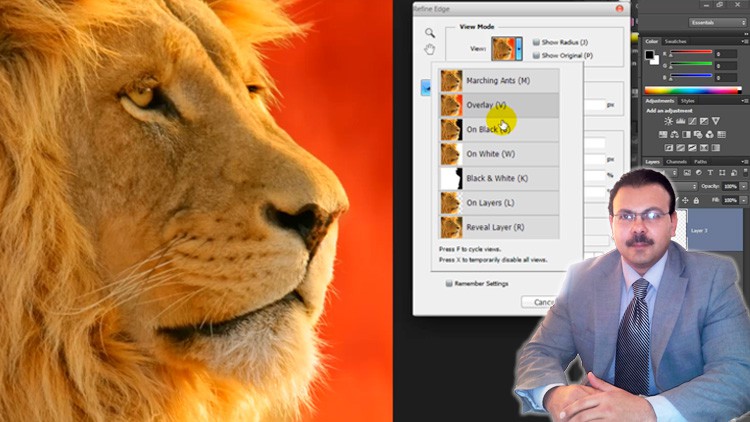Add a Brightness/Contrast adjustment
The image size is (750, 422).
point(669,121)
